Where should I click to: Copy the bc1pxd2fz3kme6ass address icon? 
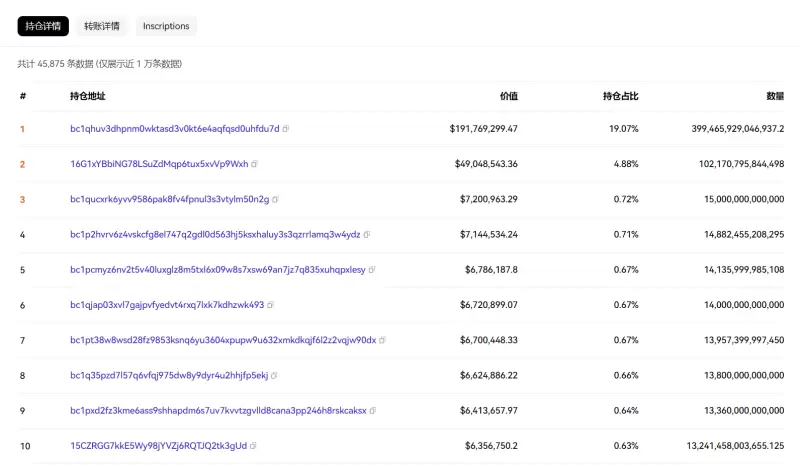coord(373,411)
